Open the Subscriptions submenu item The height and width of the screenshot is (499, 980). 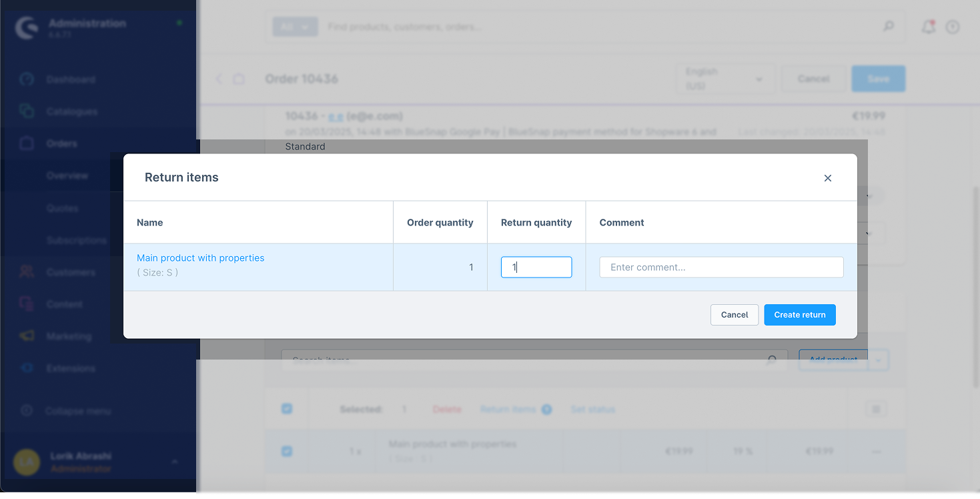76,240
